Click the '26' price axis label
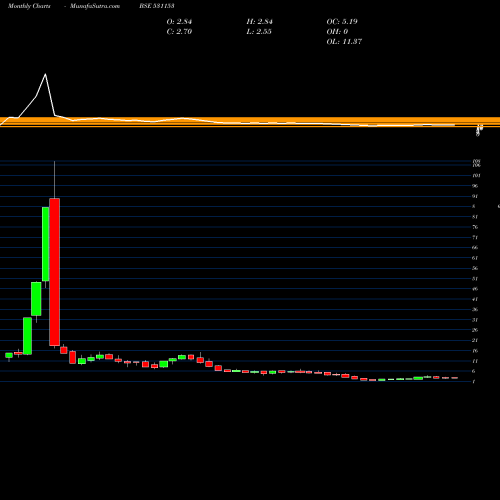 tap(475, 330)
